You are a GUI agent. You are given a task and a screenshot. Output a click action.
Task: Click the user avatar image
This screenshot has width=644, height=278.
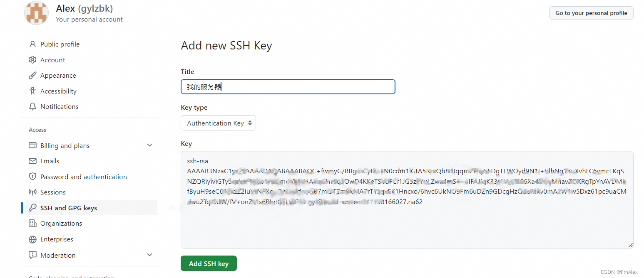coord(37,13)
